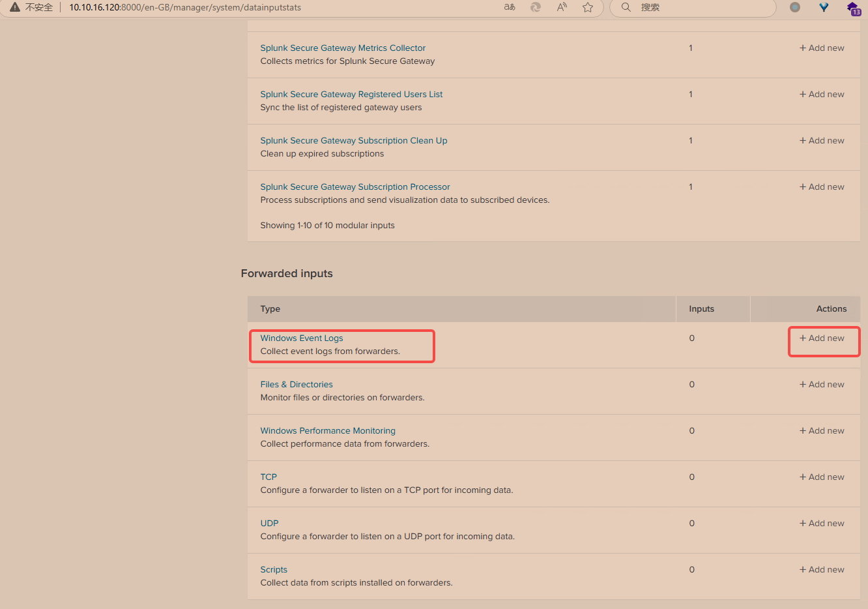868x609 pixels.
Task: Click 'Sync the list of registered gateway users'
Action: (341, 108)
